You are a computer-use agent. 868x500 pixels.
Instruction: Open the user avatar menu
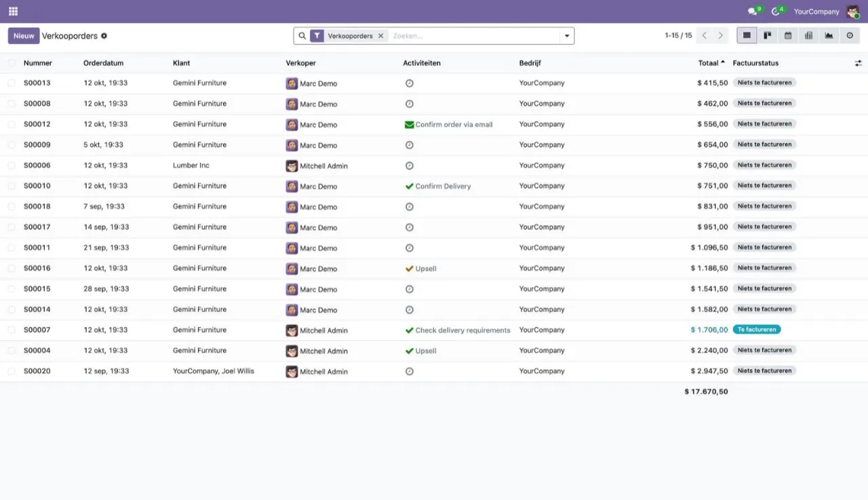click(x=853, y=12)
